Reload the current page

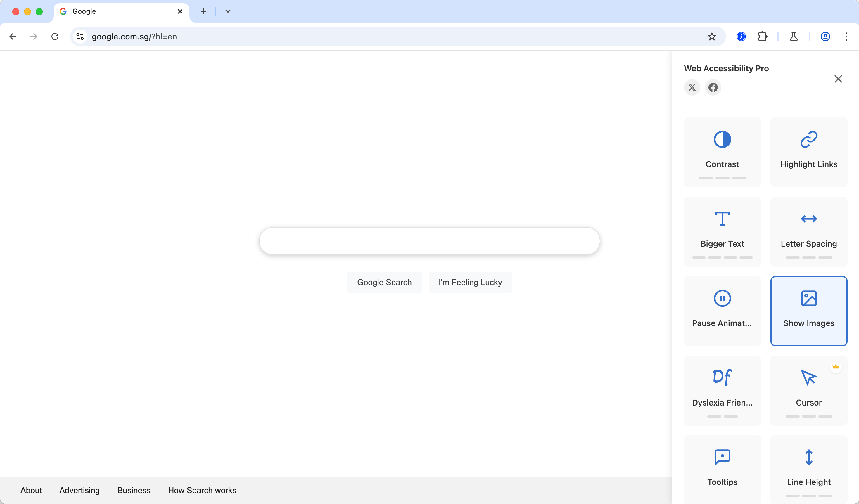click(x=55, y=37)
